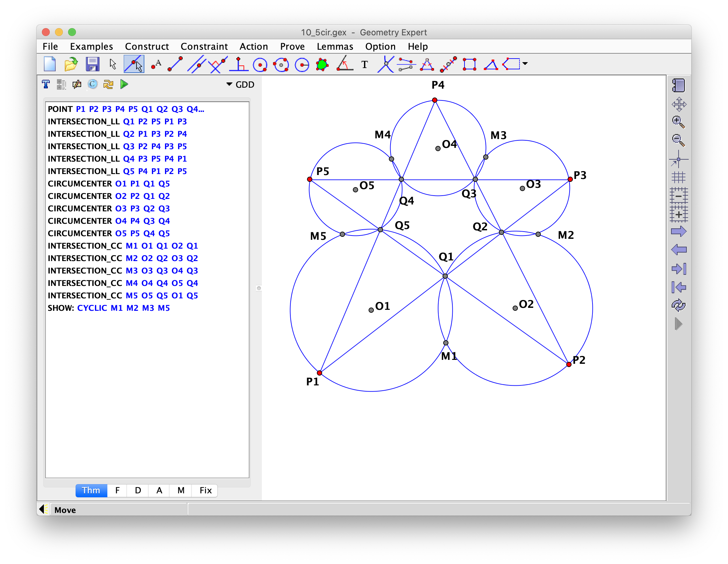Open the Construct menu
This screenshot has height=564, width=728.
[147, 46]
